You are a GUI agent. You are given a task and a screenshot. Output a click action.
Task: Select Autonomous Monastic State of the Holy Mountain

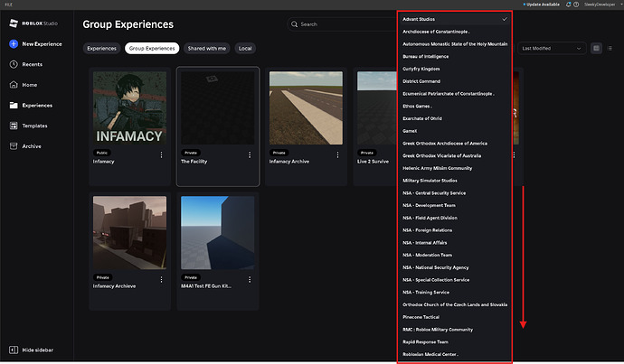(x=455, y=44)
